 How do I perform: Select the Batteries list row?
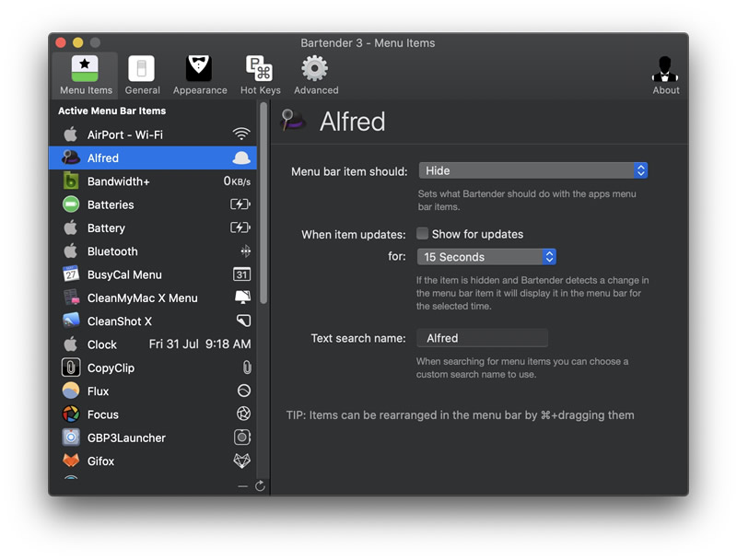coord(153,204)
